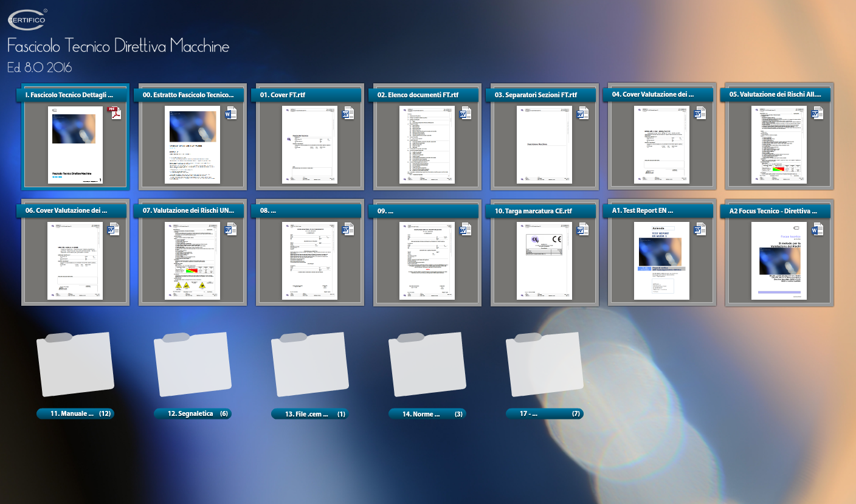The width and height of the screenshot is (856, 504).
Task: Click the Word icon on 00. Estratto Fascicolo Tecnico
Action: 232,113
